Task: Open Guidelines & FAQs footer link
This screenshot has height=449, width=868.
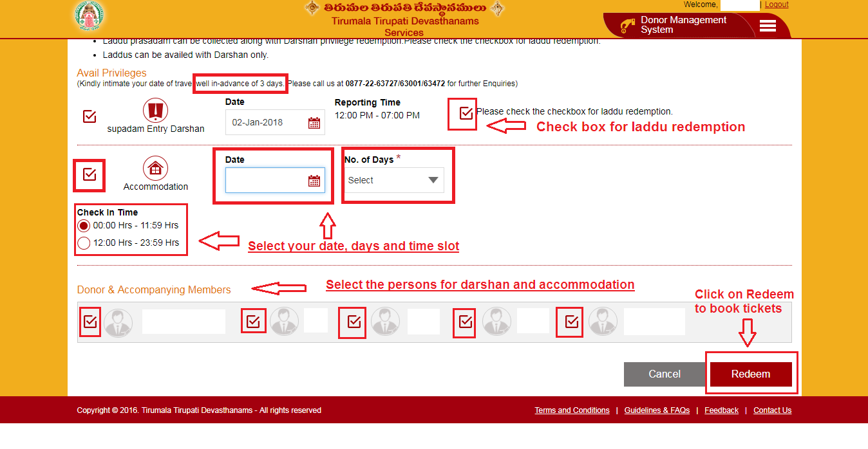Action: tap(657, 410)
